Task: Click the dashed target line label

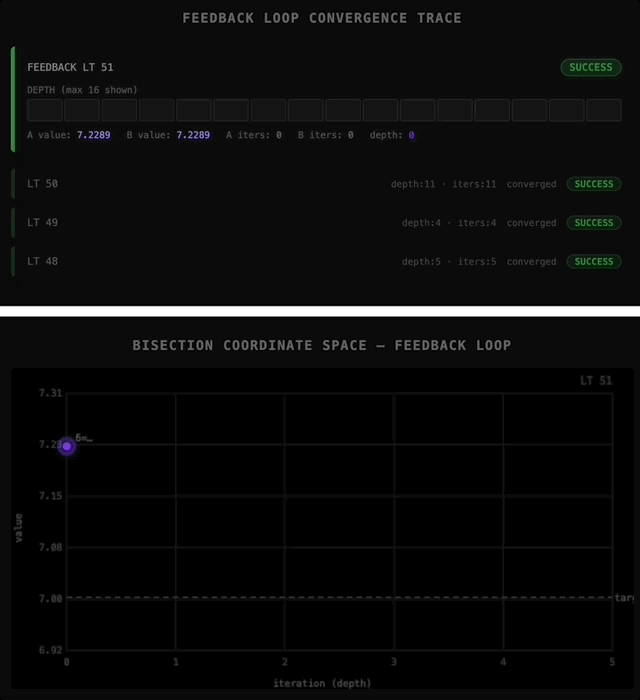Action: click(624, 598)
